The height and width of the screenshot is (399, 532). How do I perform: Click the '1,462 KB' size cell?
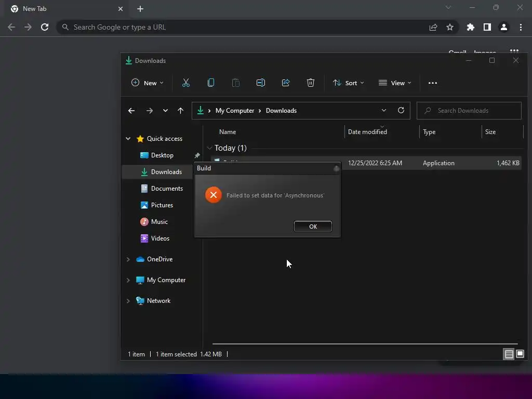[508, 163]
